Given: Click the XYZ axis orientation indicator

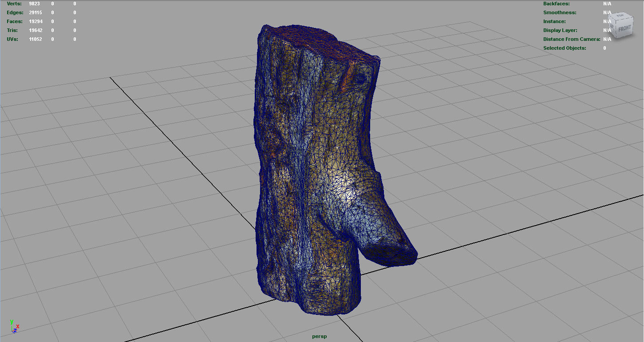Looking at the screenshot, I should pyautogui.click(x=14, y=326).
